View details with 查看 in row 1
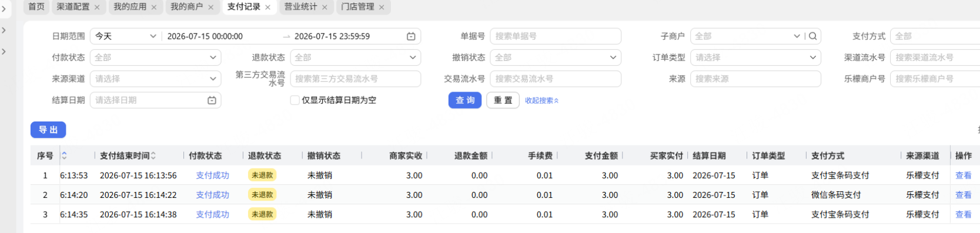980x233 pixels. click(963, 175)
